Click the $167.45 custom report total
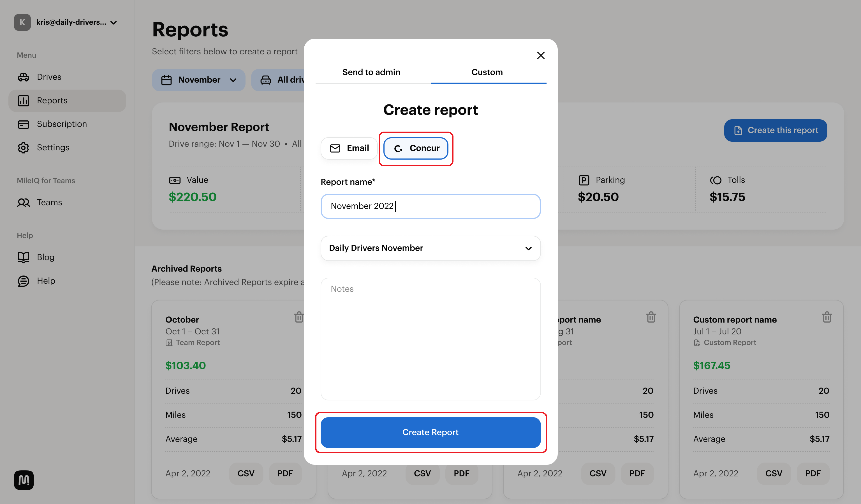The width and height of the screenshot is (861, 504). click(712, 365)
